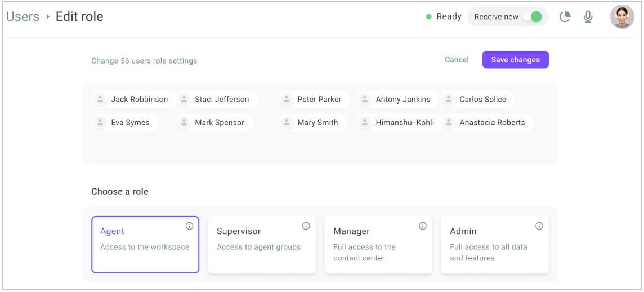Click 'Access to agent groups' description
The height and width of the screenshot is (292, 644).
point(259,247)
